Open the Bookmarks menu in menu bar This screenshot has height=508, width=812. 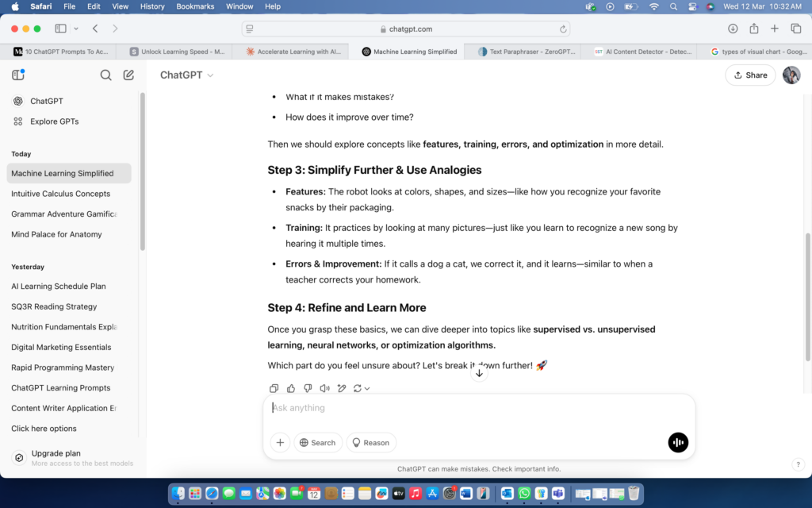coord(194,6)
